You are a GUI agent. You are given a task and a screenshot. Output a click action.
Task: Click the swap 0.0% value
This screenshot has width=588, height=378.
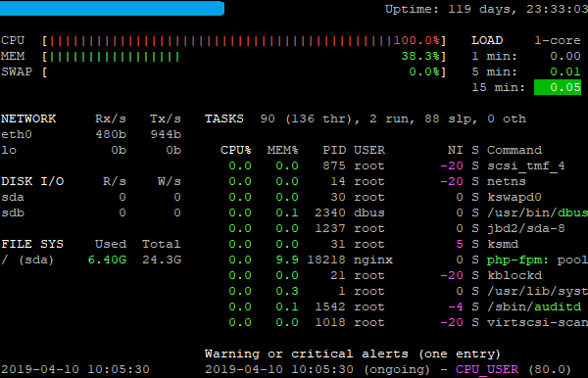(x=424, y=71)
